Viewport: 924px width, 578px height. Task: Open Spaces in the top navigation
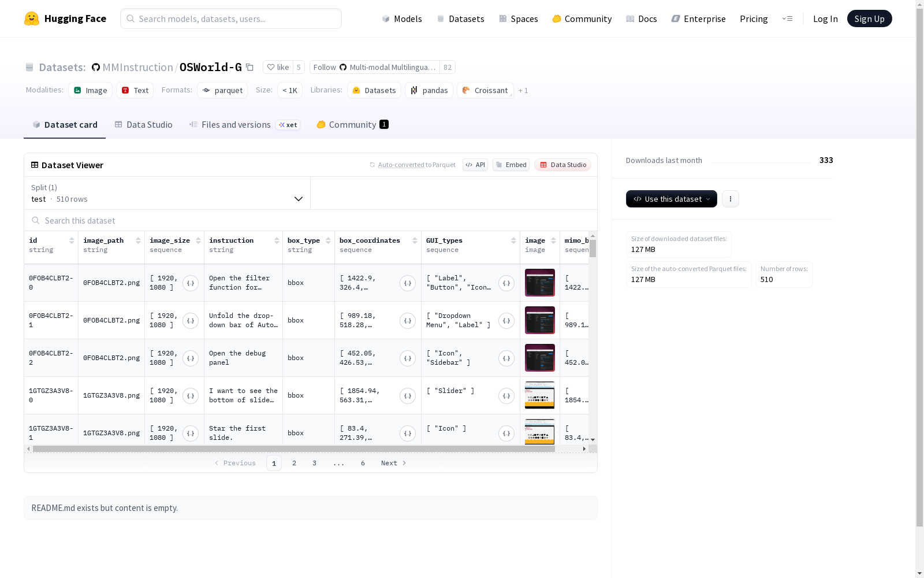click(519, 18)
